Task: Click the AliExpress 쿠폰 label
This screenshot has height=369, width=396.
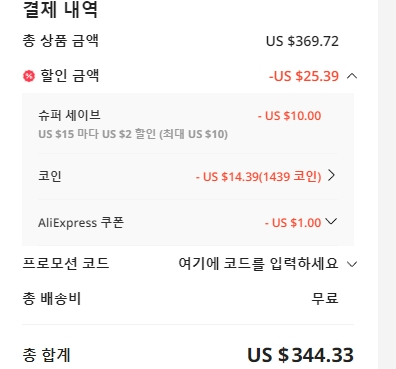Action: point(81,222)
